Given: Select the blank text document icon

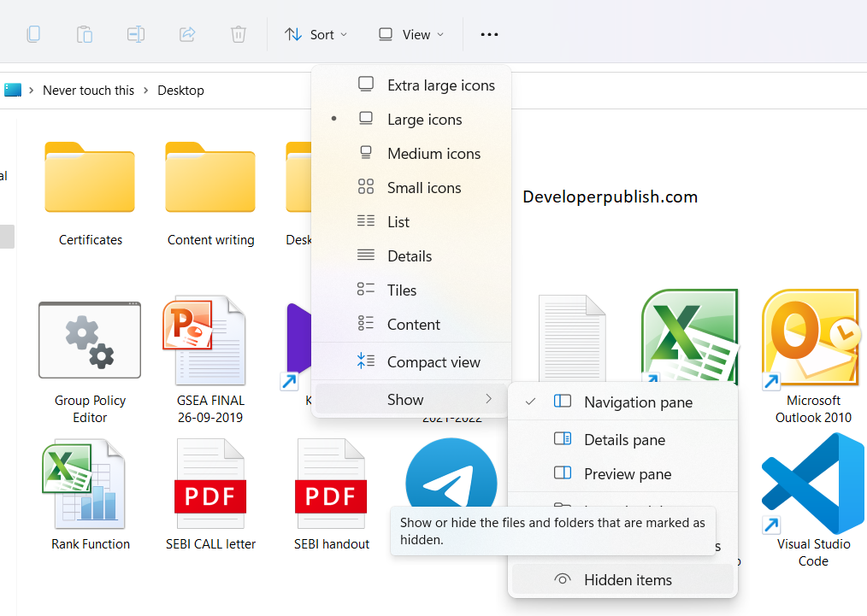Looking at the screenshot, I should (572, 338).
